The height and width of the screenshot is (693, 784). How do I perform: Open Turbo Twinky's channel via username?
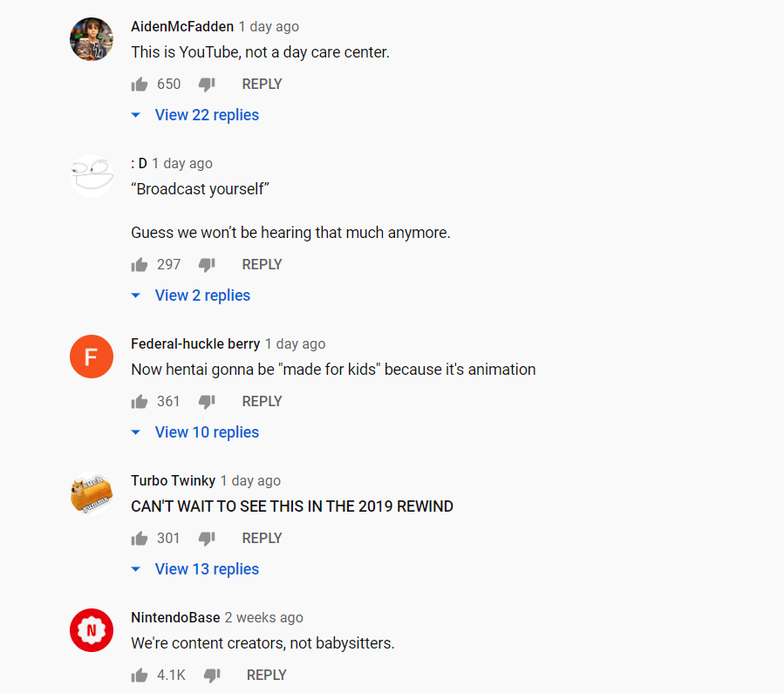[173, 480]
